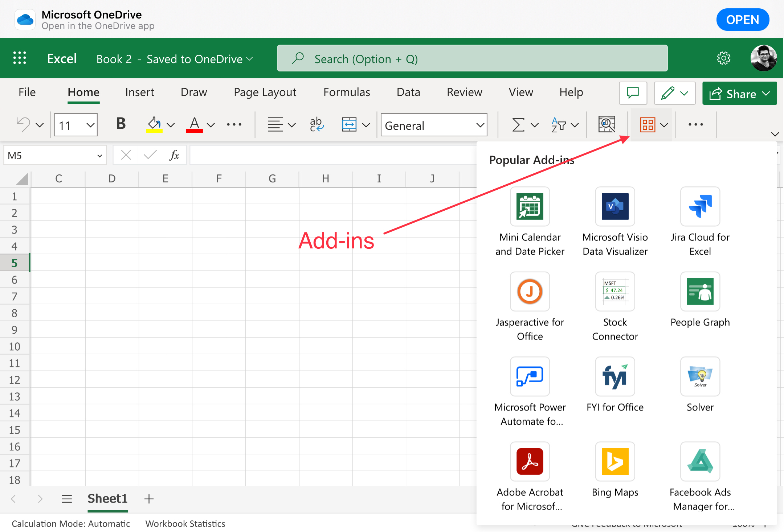The image size is (784, 532).
Task: Switch to the Review tab
Action: [x=465, y=92]
